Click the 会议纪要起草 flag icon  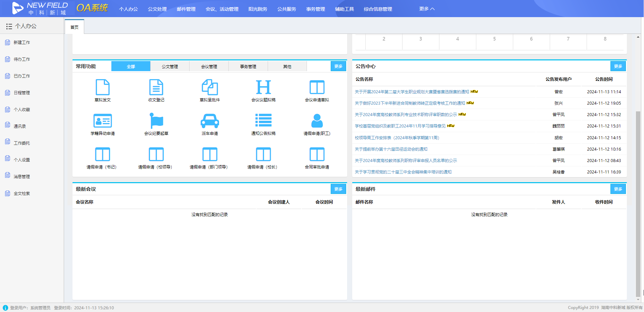point(156,121)
